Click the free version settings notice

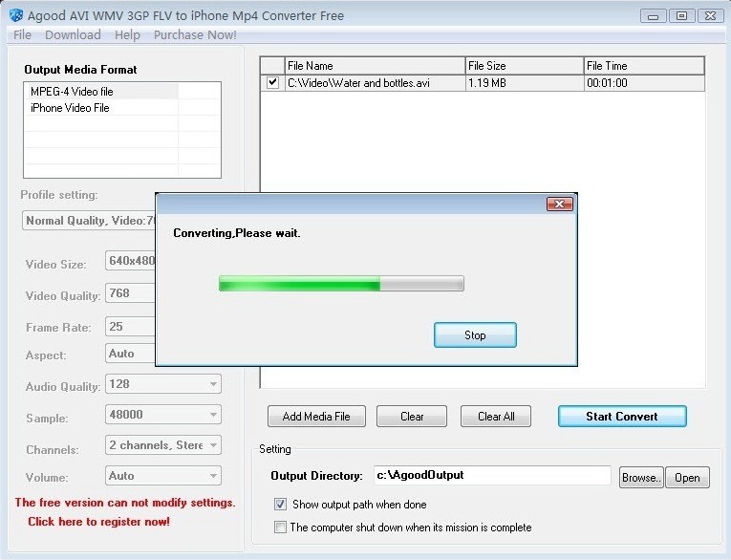point(125,503)
